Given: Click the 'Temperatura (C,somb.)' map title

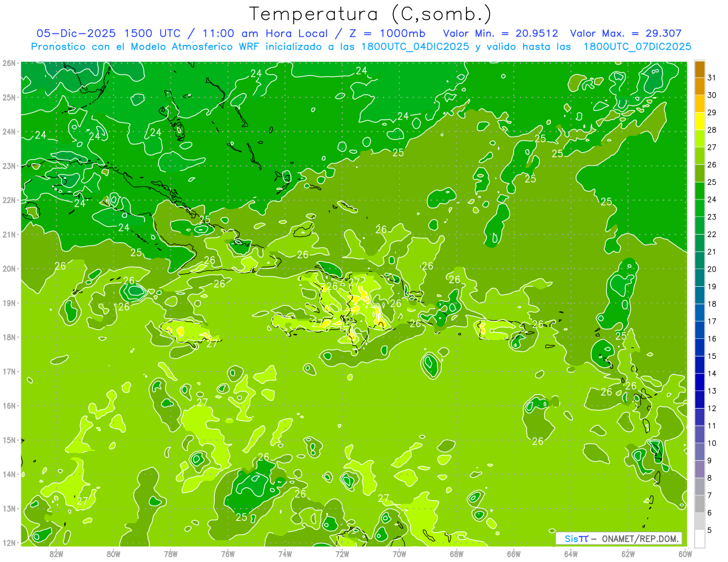Looking at the screenshot, I should tap(371, 14).
